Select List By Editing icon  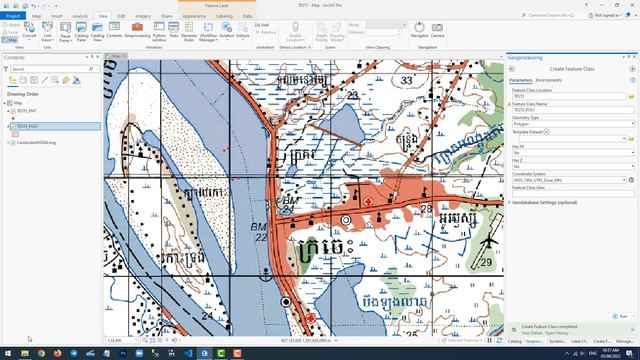tap(44, 80)
